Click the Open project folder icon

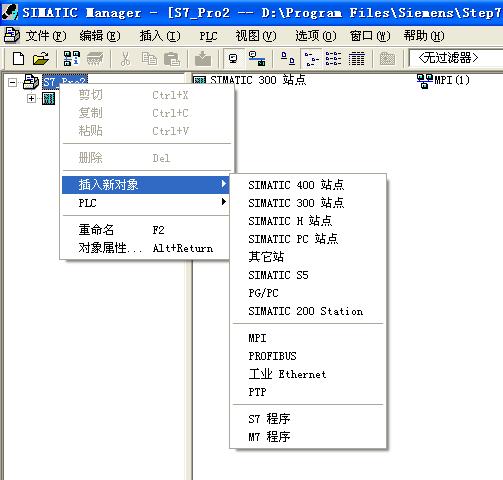pyautogui.click(x=41, y=59)
